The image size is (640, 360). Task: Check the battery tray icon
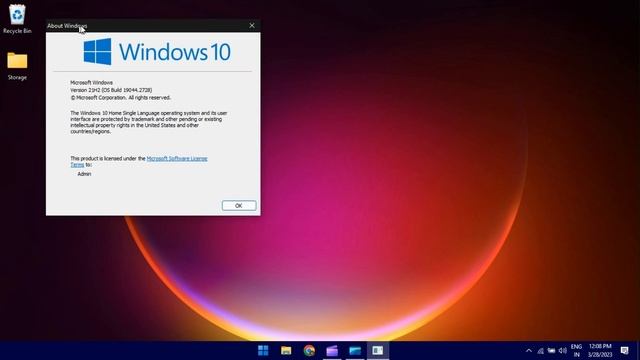coord(551,351)
